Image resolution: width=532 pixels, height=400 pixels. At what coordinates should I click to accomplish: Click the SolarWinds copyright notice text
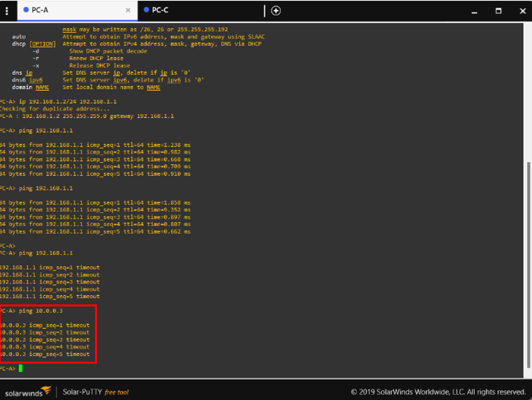[438, 392]
